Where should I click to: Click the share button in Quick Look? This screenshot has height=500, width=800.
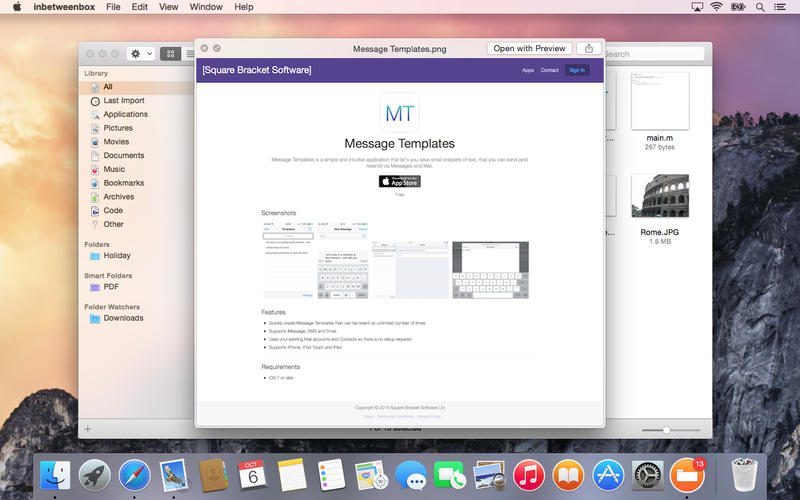(589, 48)
